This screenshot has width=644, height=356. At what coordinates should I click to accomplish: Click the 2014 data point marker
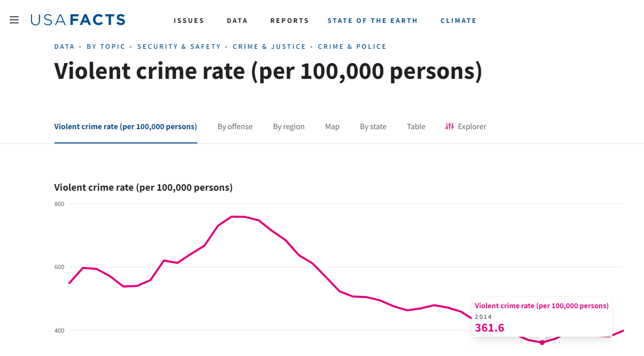pos(542,342)
